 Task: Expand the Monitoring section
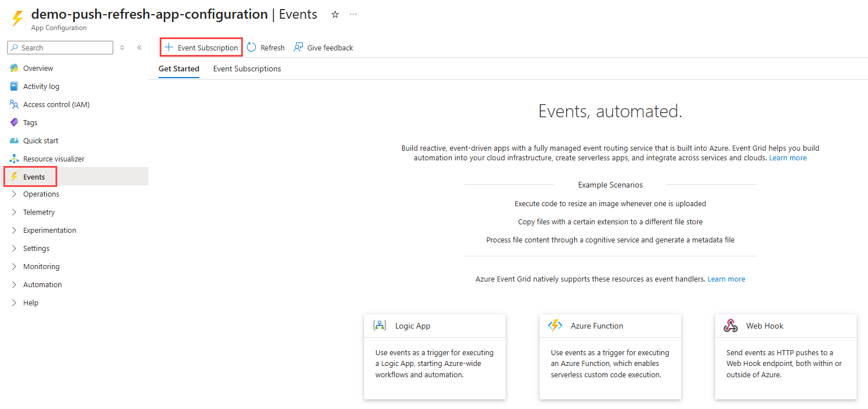pos(40,266)
